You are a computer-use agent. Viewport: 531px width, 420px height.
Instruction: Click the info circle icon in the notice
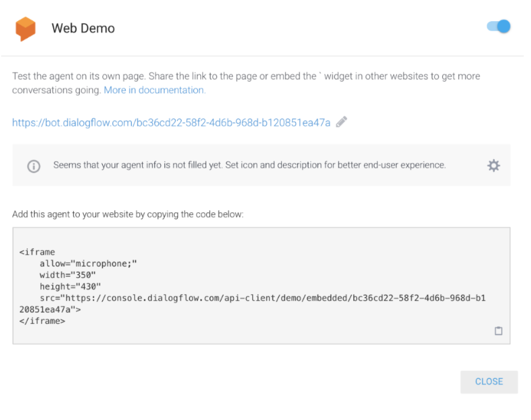[x=34, y=166]
